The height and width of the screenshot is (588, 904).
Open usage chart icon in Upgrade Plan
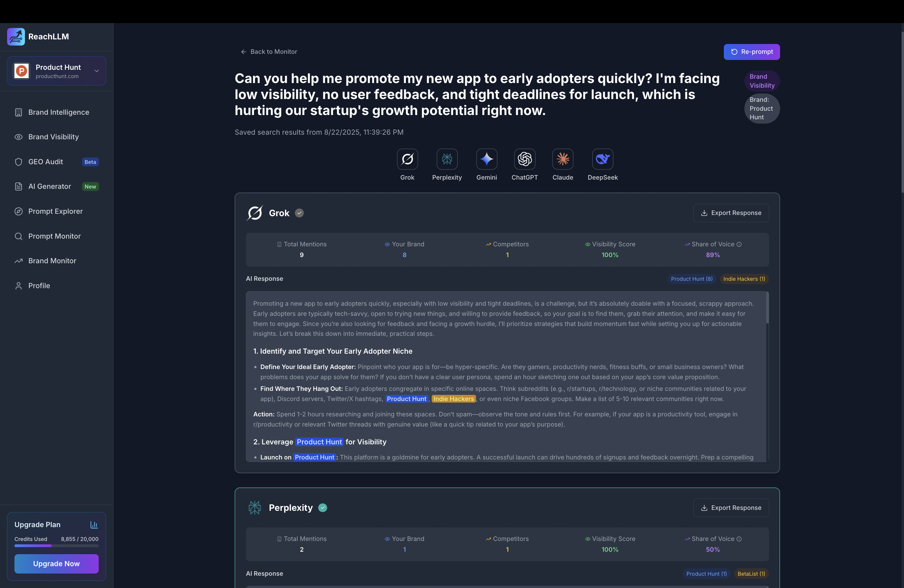[x=94, y=525]
